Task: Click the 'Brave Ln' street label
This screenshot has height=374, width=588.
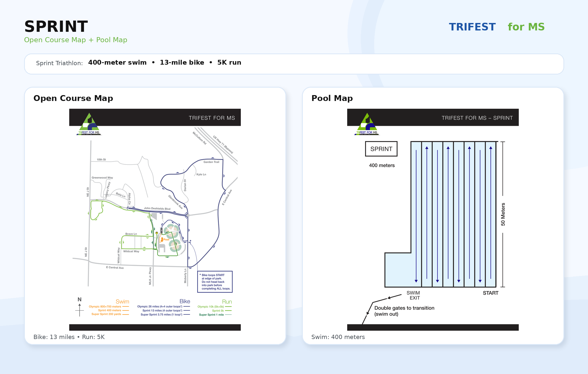Action: click(x=131, y=234)
